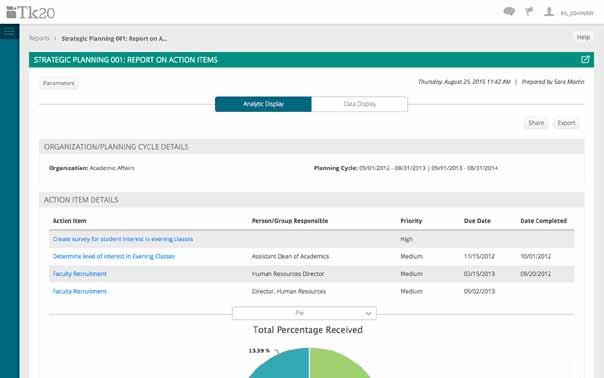Click the Date Completed column header
Image resolution: width=604 pixels, height=378 pixels.
[x=544, y=221]
